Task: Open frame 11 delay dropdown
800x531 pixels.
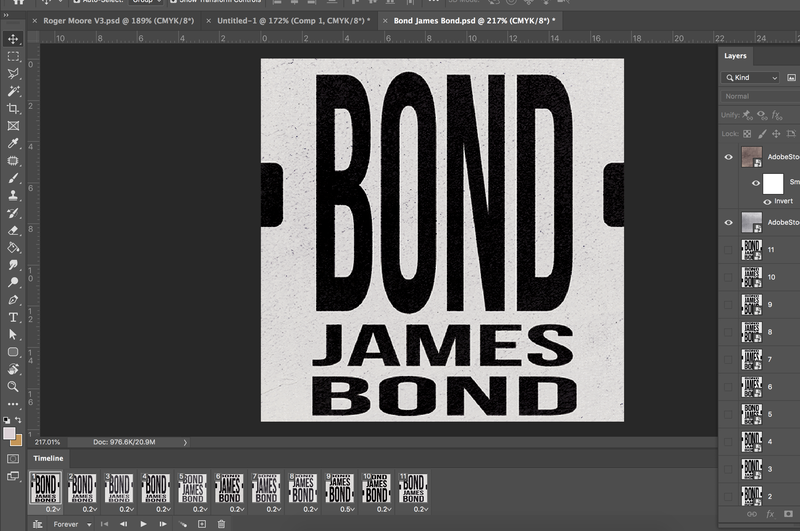Action: click(x=421, y=509)
